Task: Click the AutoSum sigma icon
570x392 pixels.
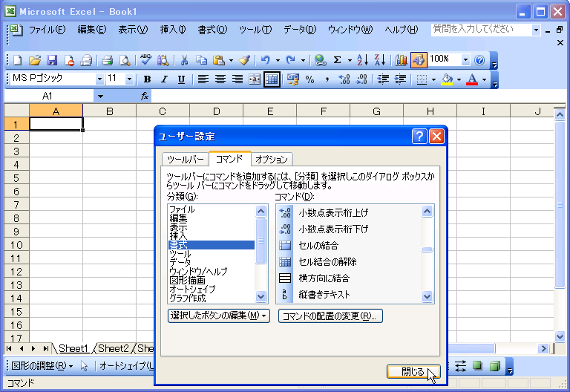Action: pyautogui.click(x=338, y=60)
